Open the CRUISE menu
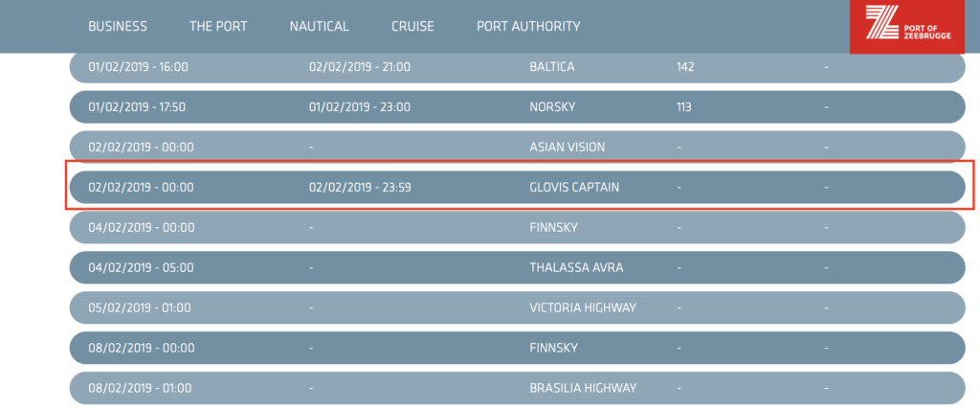 click(412, 26)
